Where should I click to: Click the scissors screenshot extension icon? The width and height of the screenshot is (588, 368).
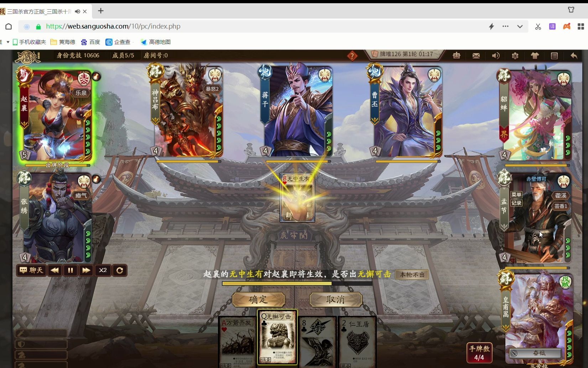point(538,26)
